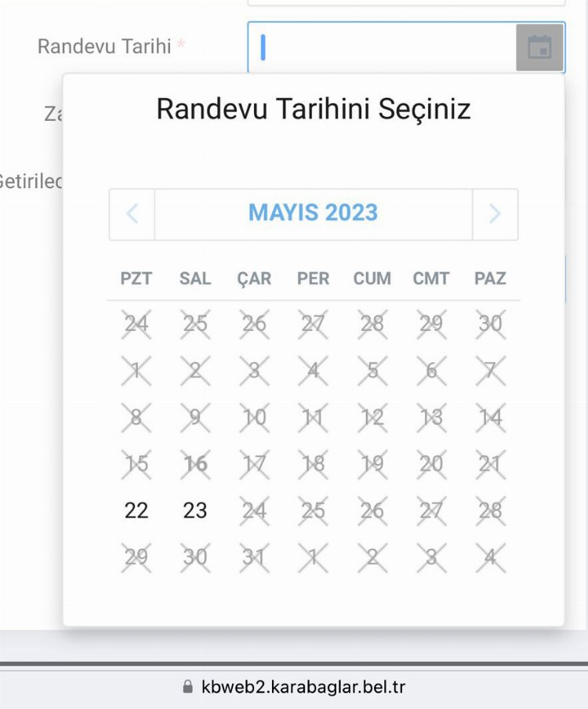Screen dimensions: 588x709
Task: Click inside the Randevu Tarihi input field
Action: [x=384, y=48]
